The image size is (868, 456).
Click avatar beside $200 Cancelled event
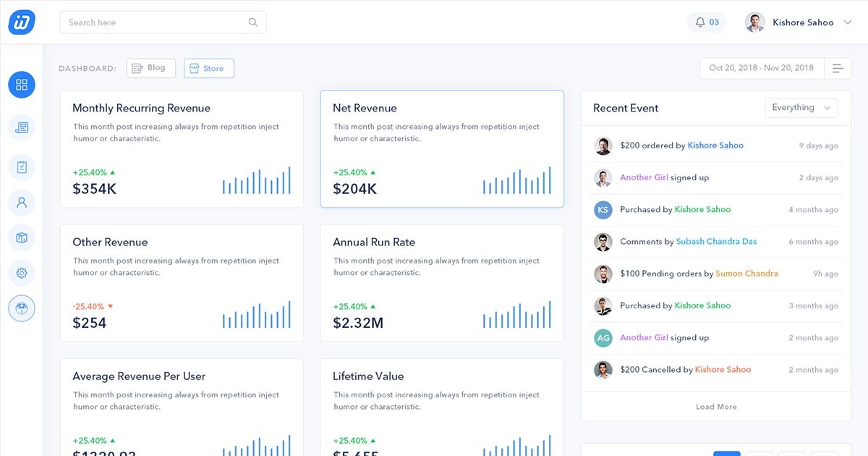[x=603, y=370]
